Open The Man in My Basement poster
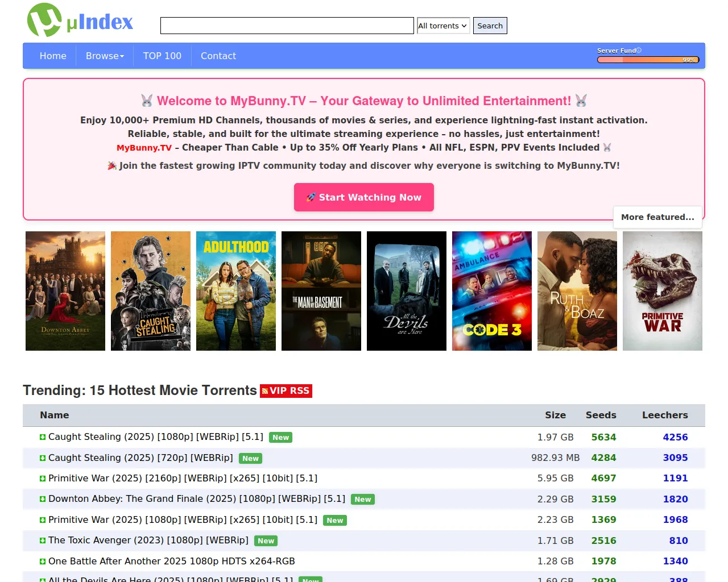 (321, 291)
